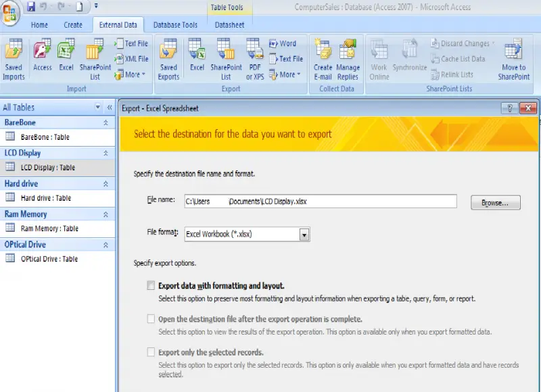Export to SharePoint List
This screenshot has width=541, height=392.
[226, 59]
